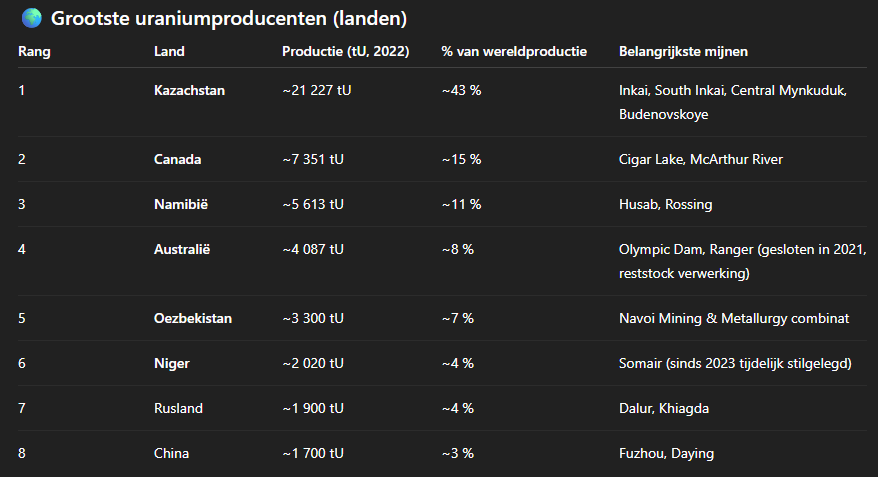Click the 'Fuzhou, Daying' mines cell
Image resolution: width=878 pixels, height=477 pixels.
point(666,453)
